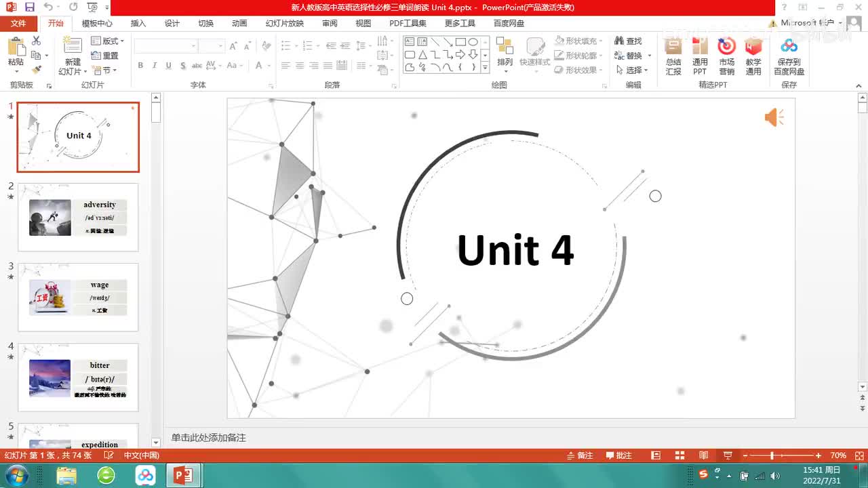Open 批注 comments from status bar
This screenshot has height=488, width=868.
pos(618,455)
